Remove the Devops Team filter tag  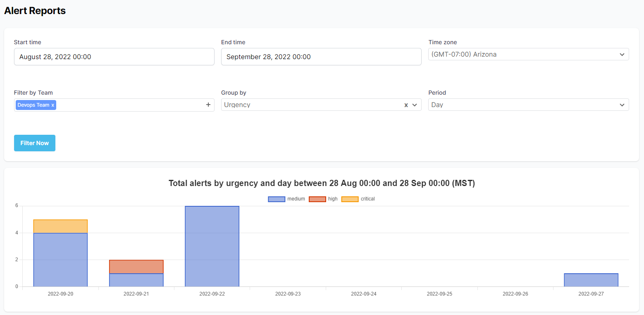coord(53,105)
